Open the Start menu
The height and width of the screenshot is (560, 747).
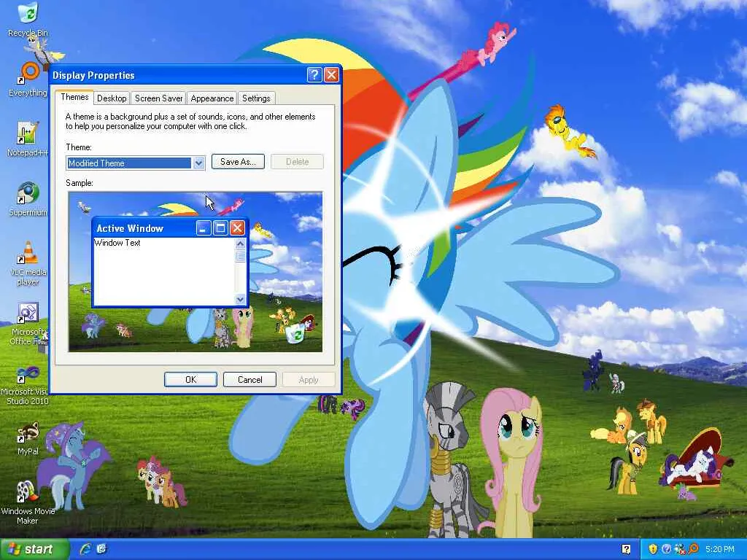pos(34,549)
